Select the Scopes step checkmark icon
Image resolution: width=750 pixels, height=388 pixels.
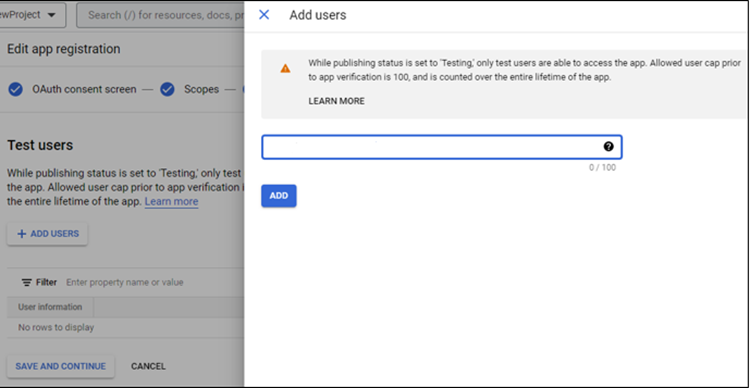click(167, 89)
